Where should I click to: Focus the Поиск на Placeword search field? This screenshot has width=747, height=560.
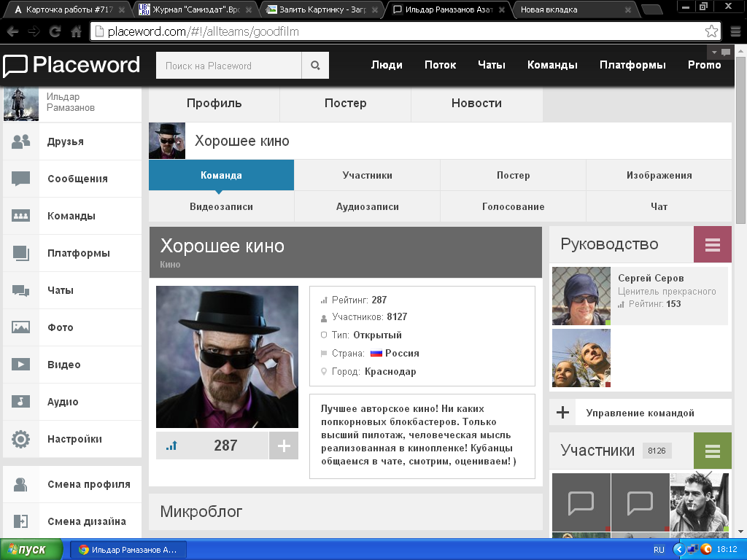(228, 65)
